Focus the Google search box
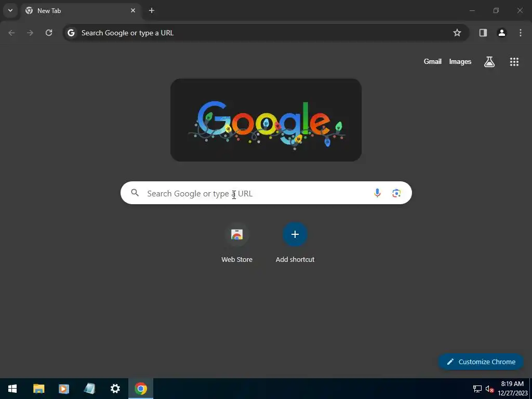Screen dimensions: 532x399 266,193
